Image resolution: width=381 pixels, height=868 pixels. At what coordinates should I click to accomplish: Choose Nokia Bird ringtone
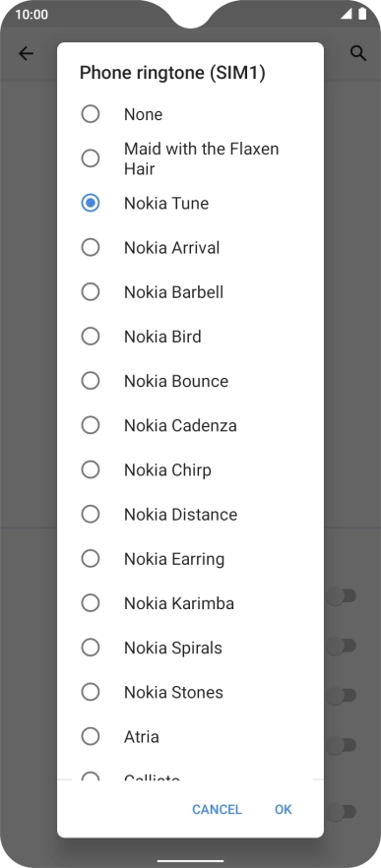click(190, 337)
